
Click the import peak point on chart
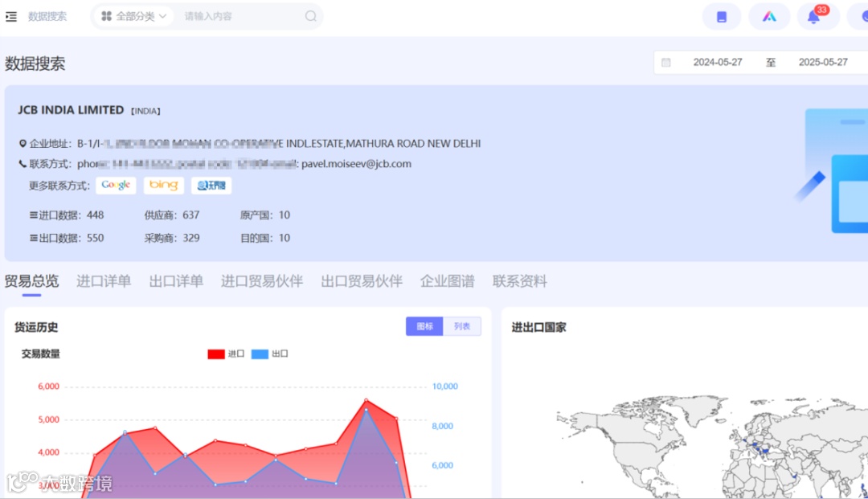tap(366, 399)
